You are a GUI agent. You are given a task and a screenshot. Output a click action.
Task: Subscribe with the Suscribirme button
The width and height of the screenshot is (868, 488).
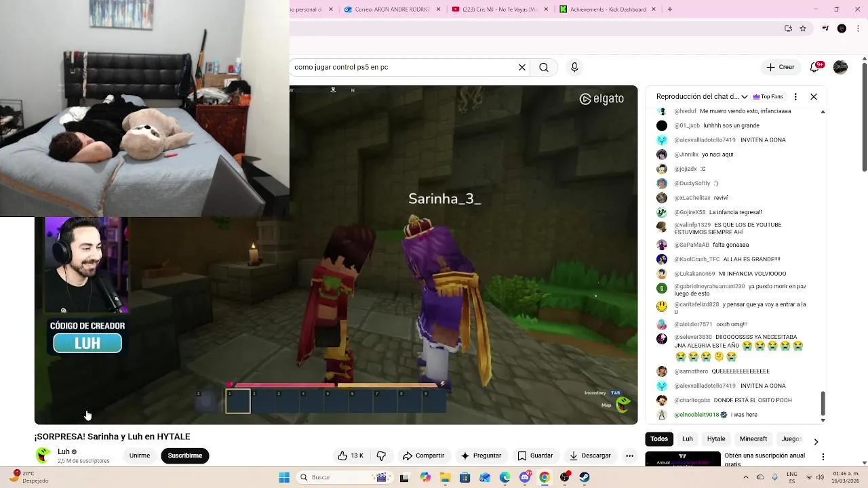click(x=184, y=455)
